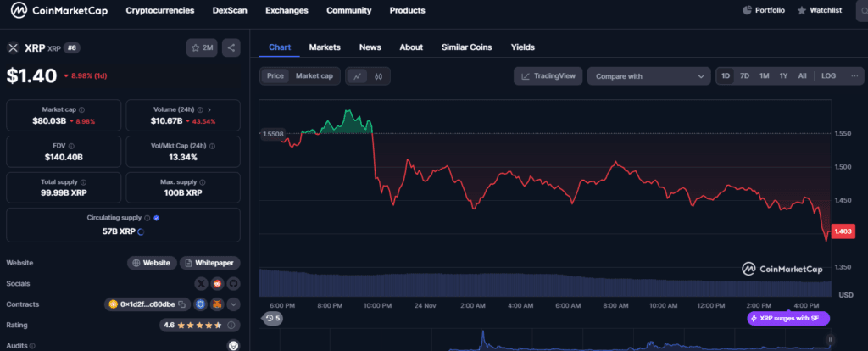Switch chart to Market cap mode
The image size is (868, 351).
point(314,75)
